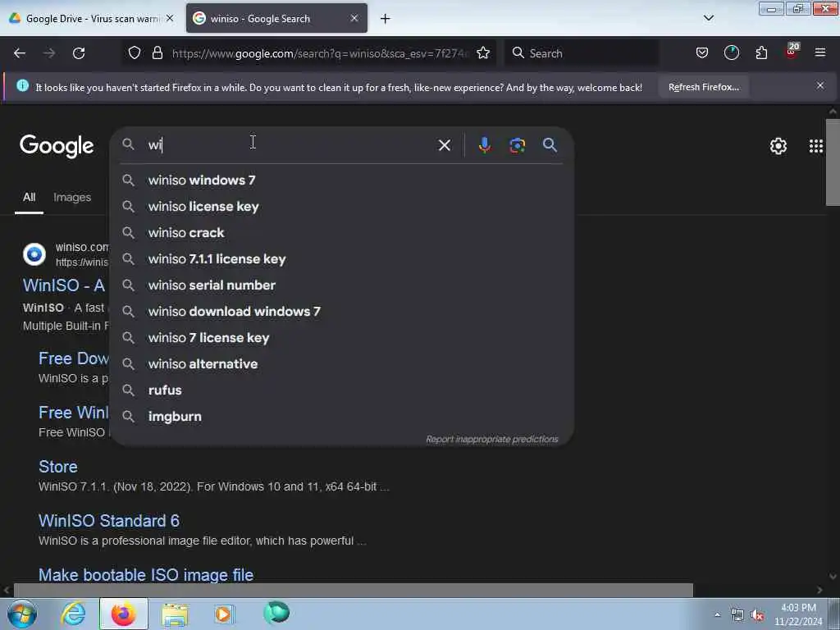Click the Firefox toolbar Search field
The height and width of the screenshot is (630, 840).
click(582, 53)
